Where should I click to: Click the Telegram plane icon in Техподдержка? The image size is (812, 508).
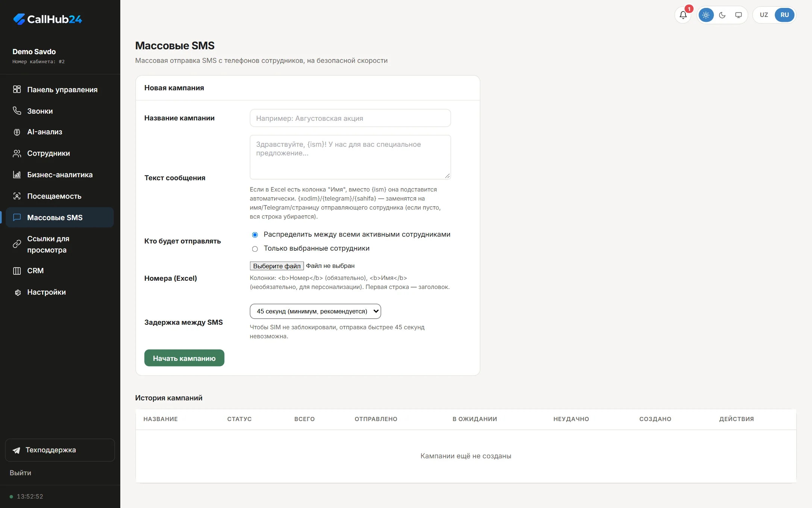(x=17, y=450)
